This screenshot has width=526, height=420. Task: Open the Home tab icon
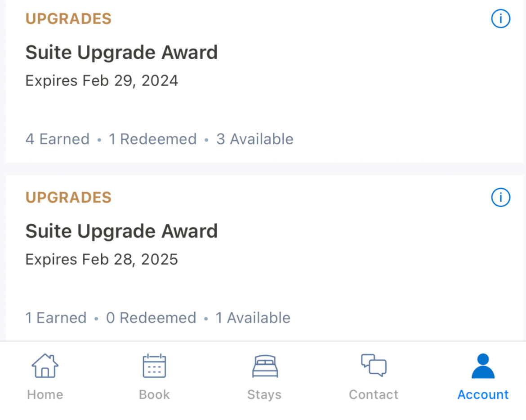pos(45,366)
